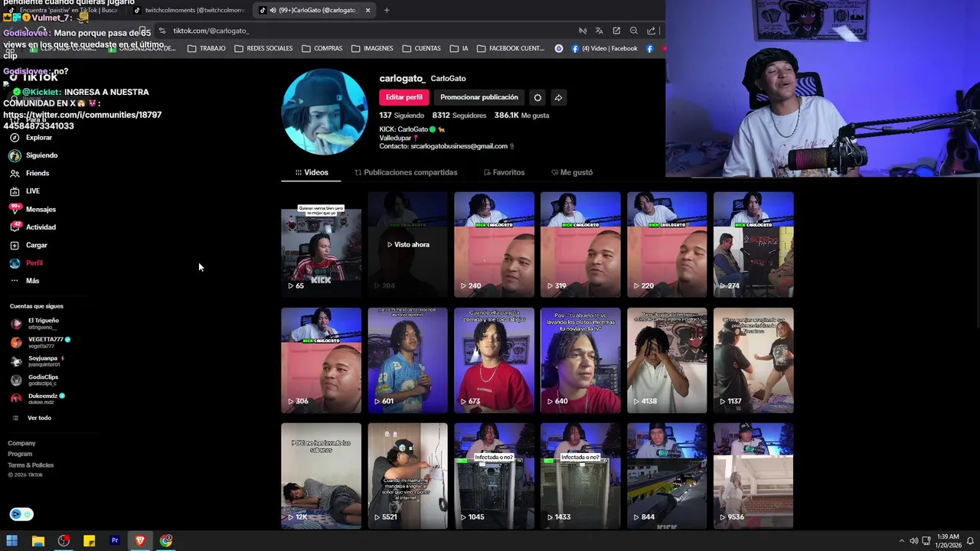
Task: Open 137 Siguiendo following list
Action: pyautogui.click(x=401, y=116)
